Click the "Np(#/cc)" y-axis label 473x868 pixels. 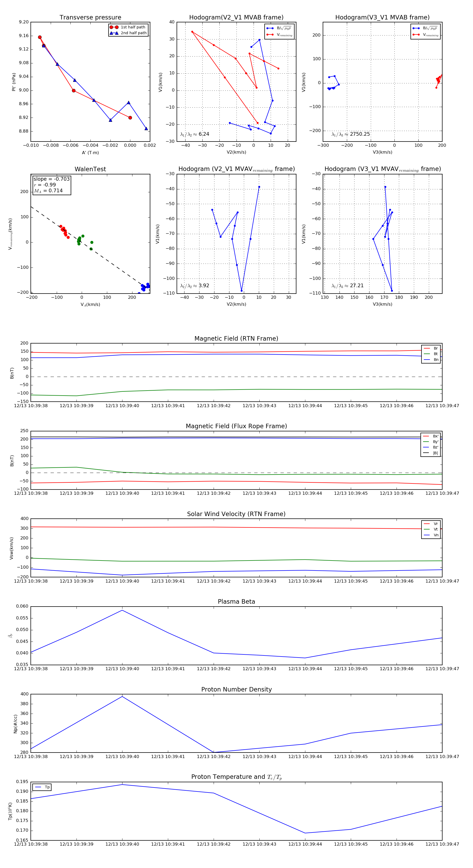15,724
